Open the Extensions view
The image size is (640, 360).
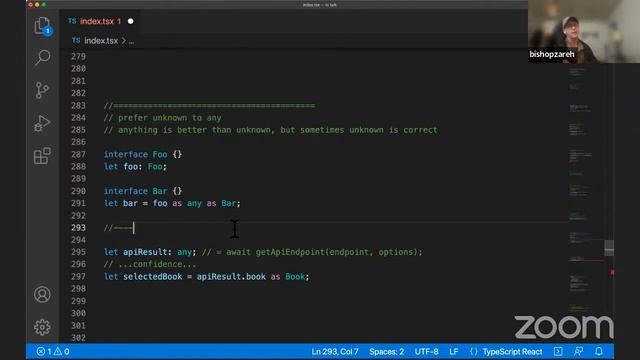point(42,156)
